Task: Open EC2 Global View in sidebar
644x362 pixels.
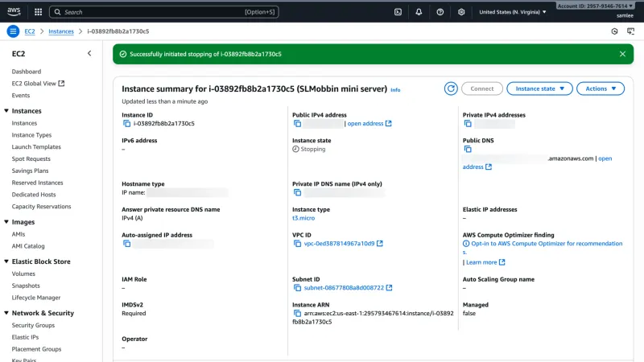Action: [38, 84]
